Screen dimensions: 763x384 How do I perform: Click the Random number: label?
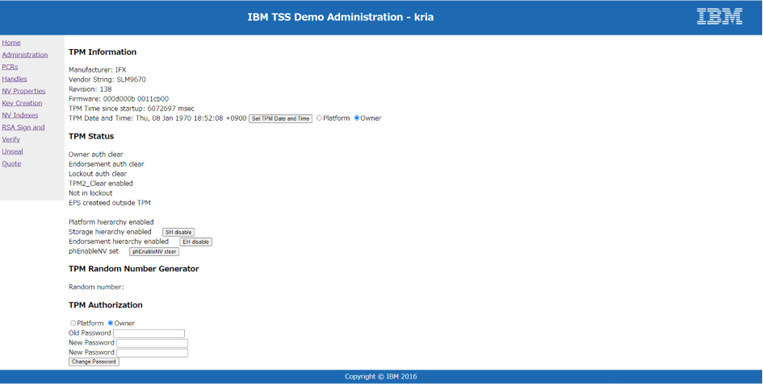(96, 287)
